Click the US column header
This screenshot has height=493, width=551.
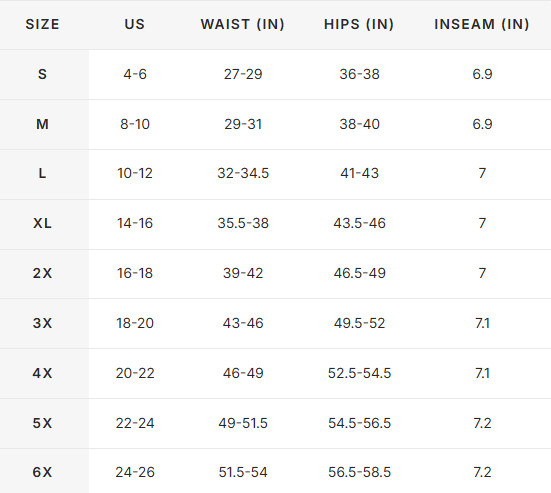(x=135, y=24)
